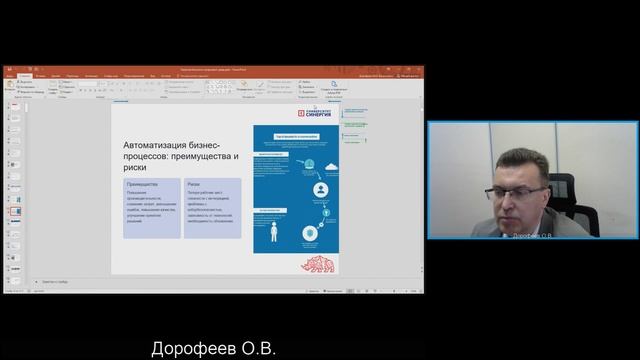Click the Копировать (Copy) button

[26, 87]
